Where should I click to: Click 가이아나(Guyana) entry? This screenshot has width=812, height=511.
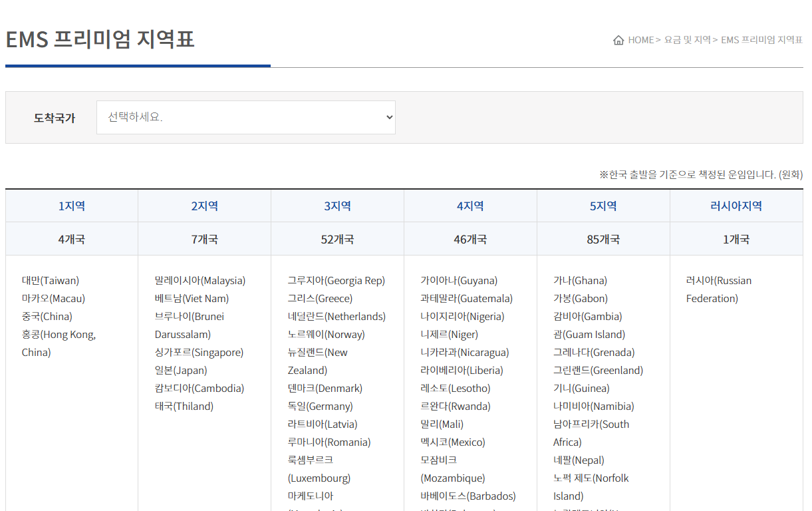coord(459,281)
